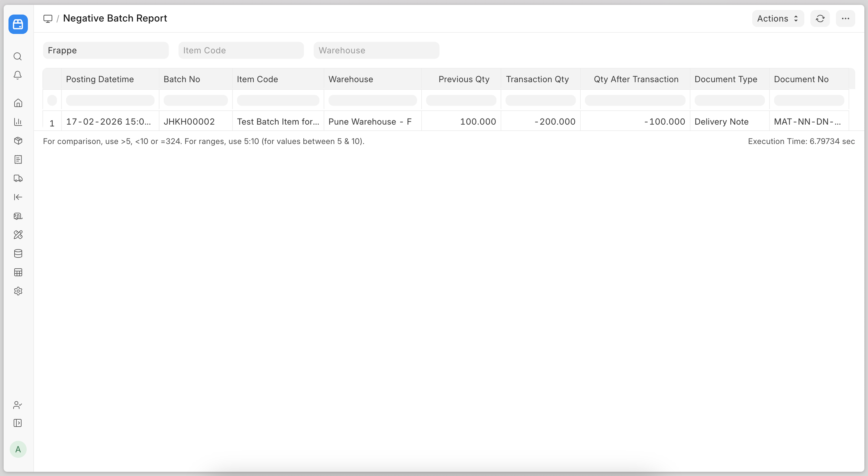Screen dimensions: 868x476
Task: Sort by Posting Datetime column header
Action: 100,79
